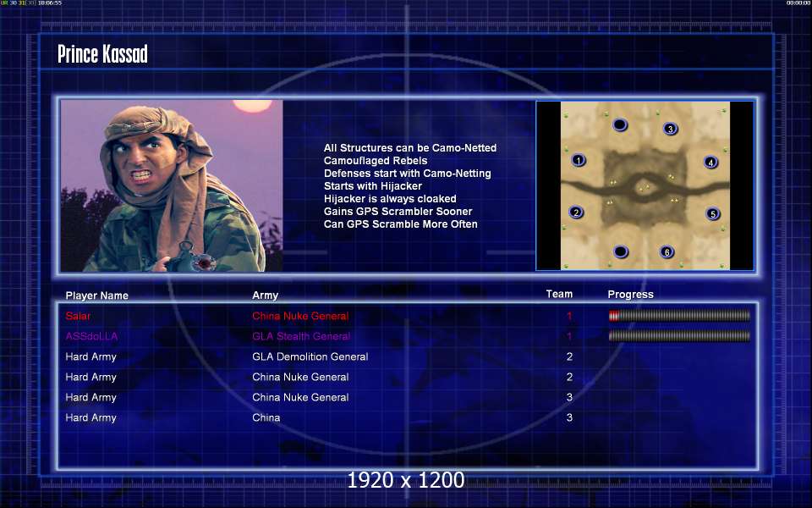Click the Team column header

tap(559, 294)
